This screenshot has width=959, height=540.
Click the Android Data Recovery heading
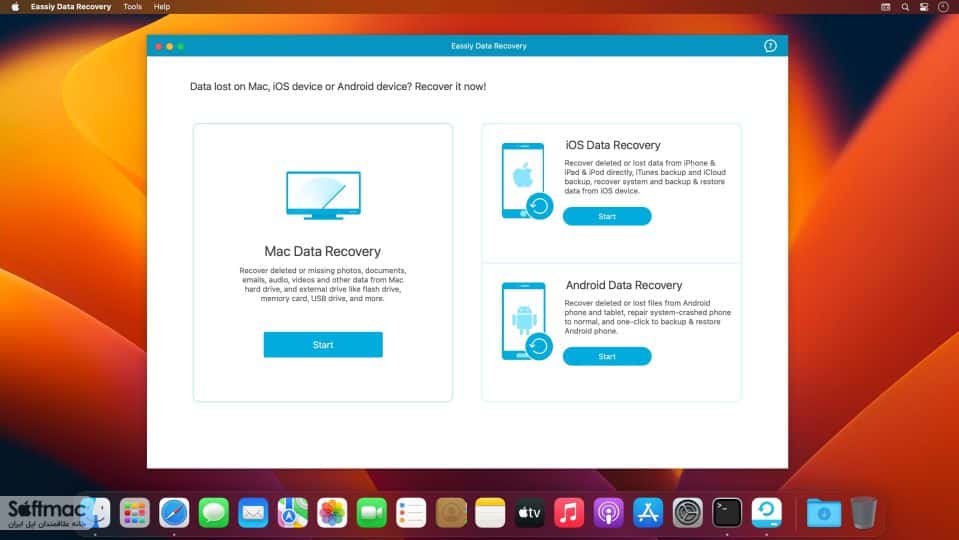624,285
